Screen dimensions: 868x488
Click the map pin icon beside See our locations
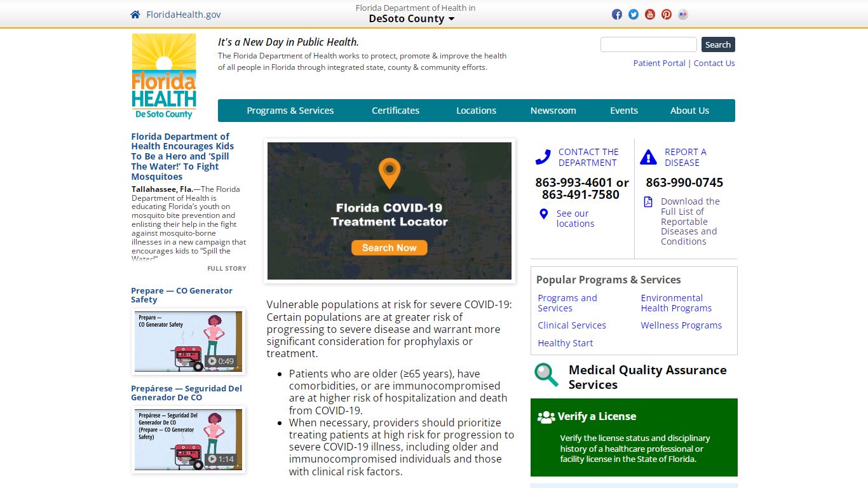tap(543, 214)
